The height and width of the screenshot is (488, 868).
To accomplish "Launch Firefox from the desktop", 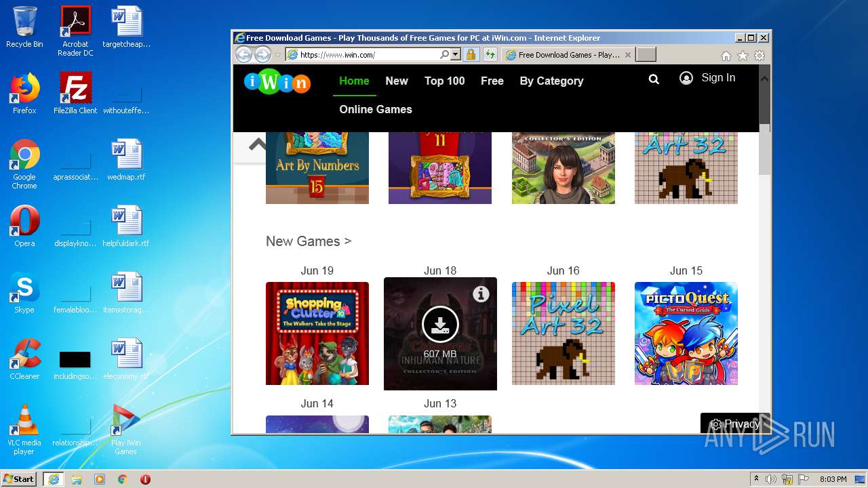I will [24, 94].
